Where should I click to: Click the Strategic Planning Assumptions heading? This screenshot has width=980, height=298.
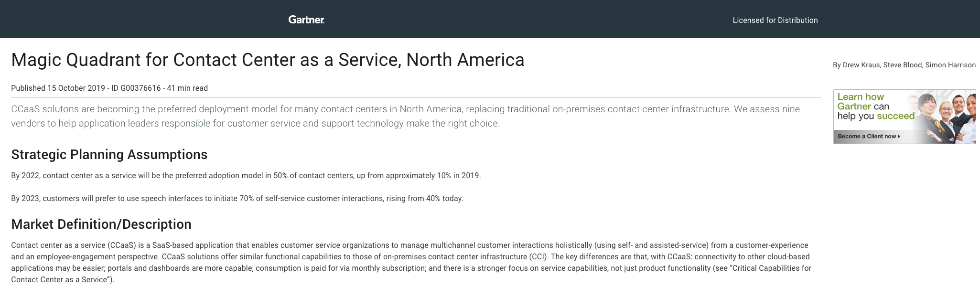pos(109,154)
